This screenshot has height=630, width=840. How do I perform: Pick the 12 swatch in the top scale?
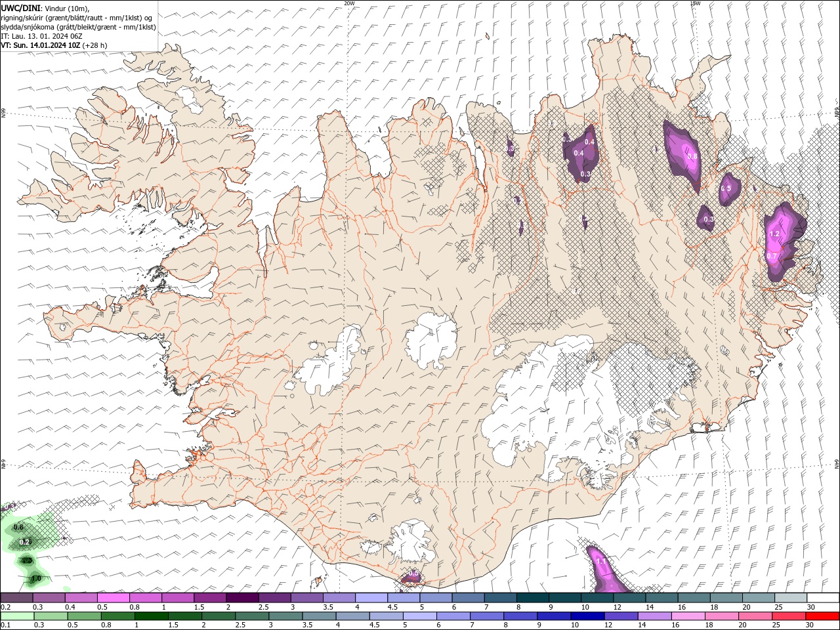click(x=629, y=598)
